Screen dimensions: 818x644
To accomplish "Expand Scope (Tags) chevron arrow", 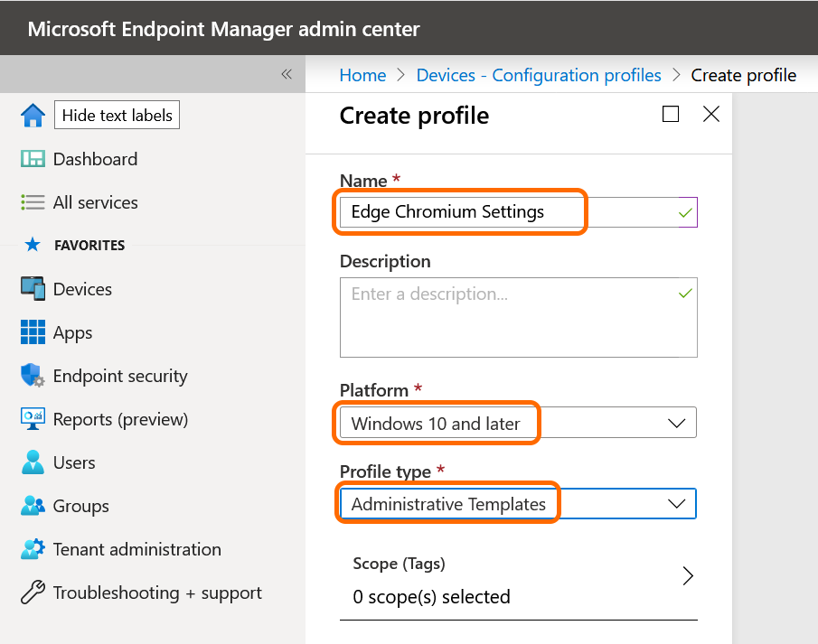I will tap(687, 576).
